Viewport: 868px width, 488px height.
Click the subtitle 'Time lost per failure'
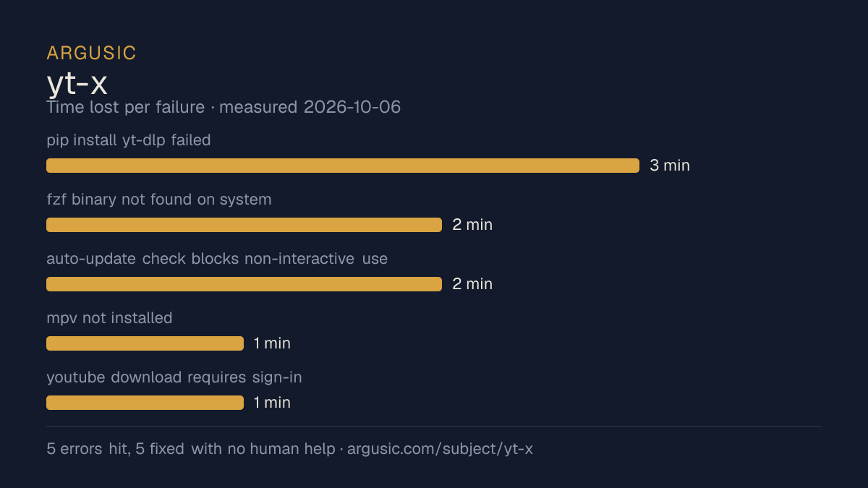126,107
